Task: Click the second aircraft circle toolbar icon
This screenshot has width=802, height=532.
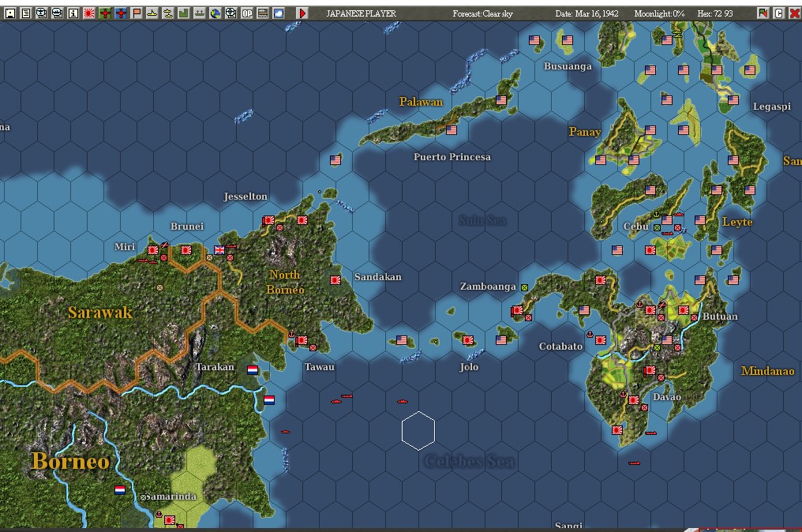Action: click(x=58, y=13)
